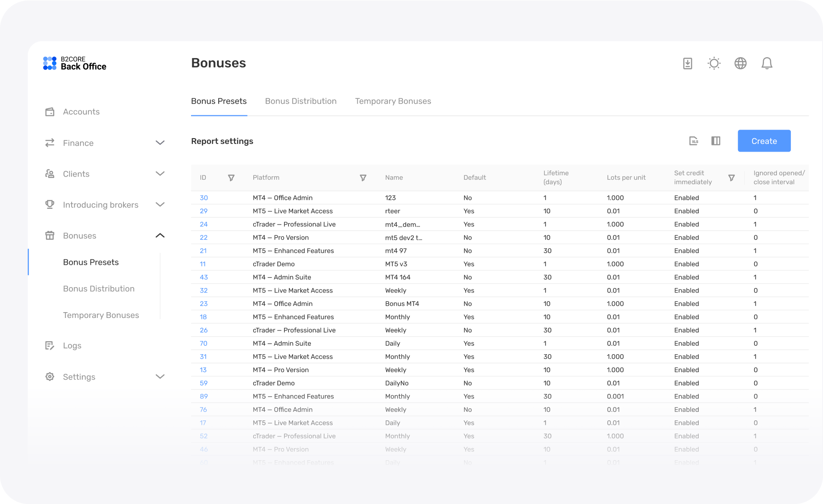Open bonus preset ID 70

point(204,343)
